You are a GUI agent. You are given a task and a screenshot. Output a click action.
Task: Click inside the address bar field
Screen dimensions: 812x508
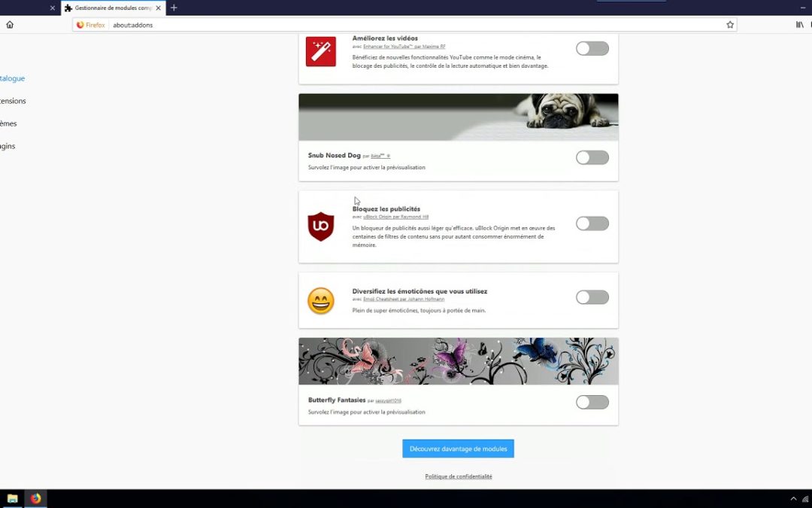tap(301, 24)
